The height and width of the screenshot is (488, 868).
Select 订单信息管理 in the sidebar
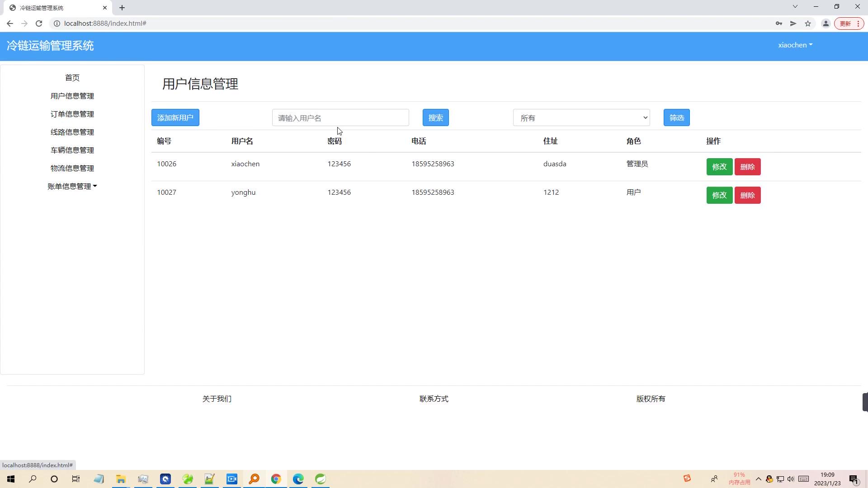[x=72, y=114]
